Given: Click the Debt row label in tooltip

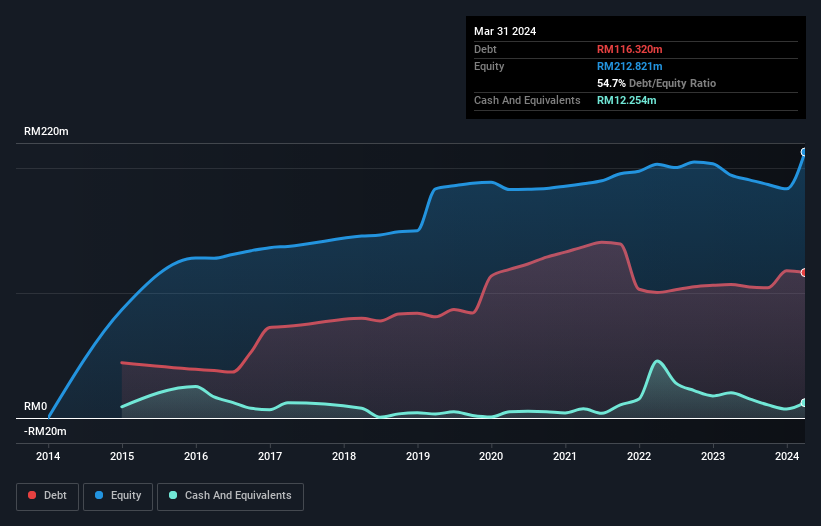Looking at the screenshot, I should pyautogui.click(x=485, y=49).
